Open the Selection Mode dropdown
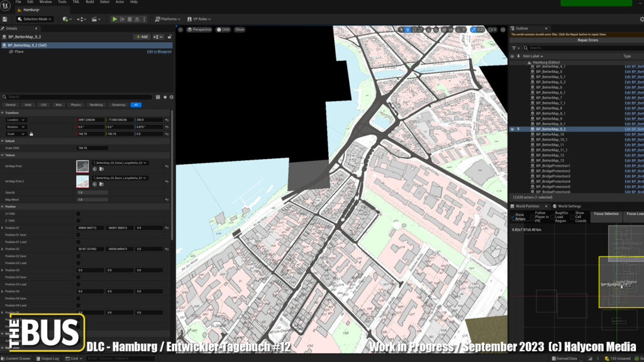This screenshot has width=644, height=362. [x=35, y=19]
